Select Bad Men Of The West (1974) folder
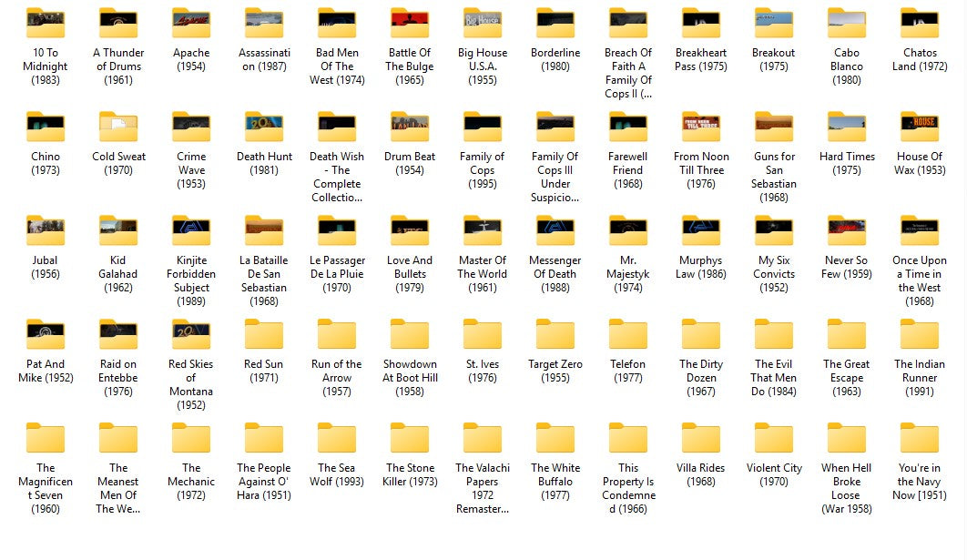This screenshot has height=560, width=967. coord(337,24)
